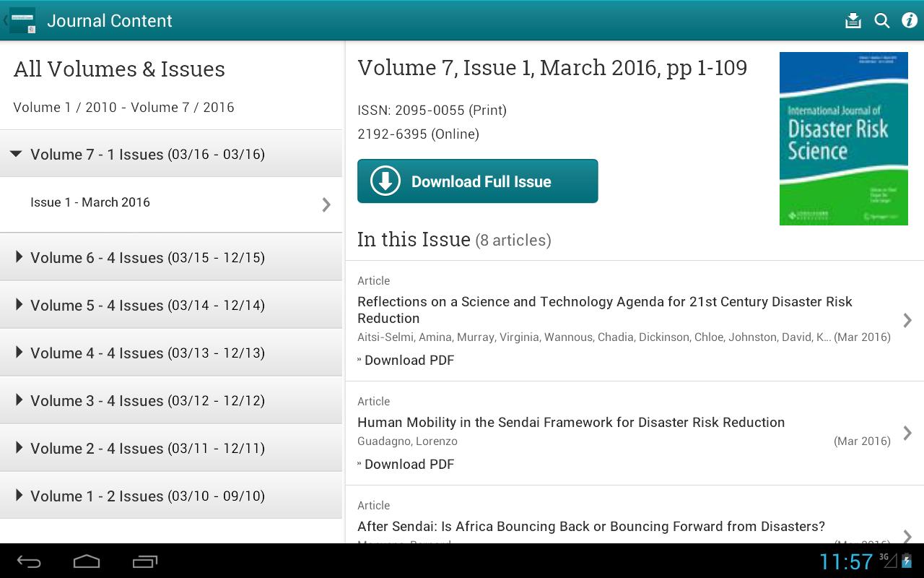The height and width of the screenshot is (578, 924).
Task: Tap the All Volumes & Issues heading
Action: pyautogui.click(x=119, y=69)
